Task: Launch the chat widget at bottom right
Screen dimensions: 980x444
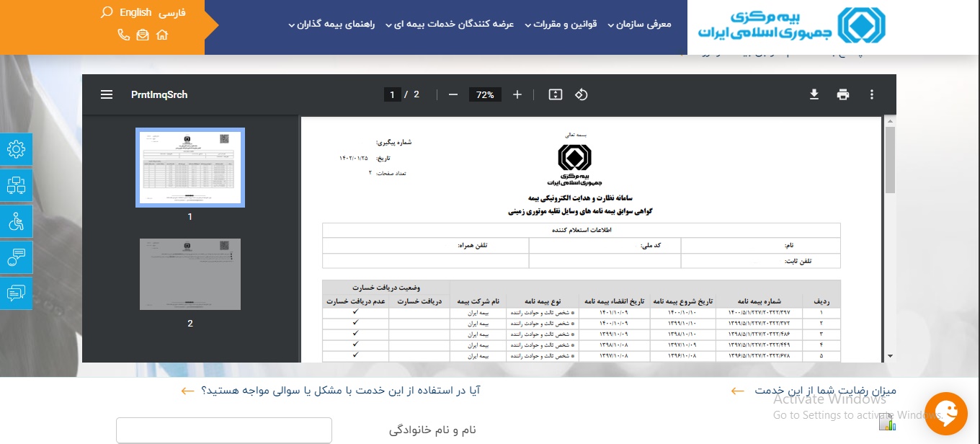Action: pyautogui.click(x=946, y=414)
